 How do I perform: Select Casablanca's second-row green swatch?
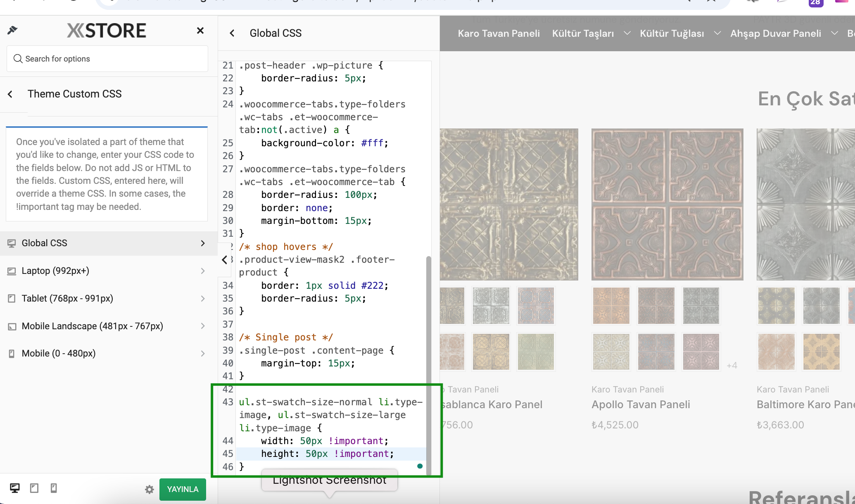click(536, 352)
